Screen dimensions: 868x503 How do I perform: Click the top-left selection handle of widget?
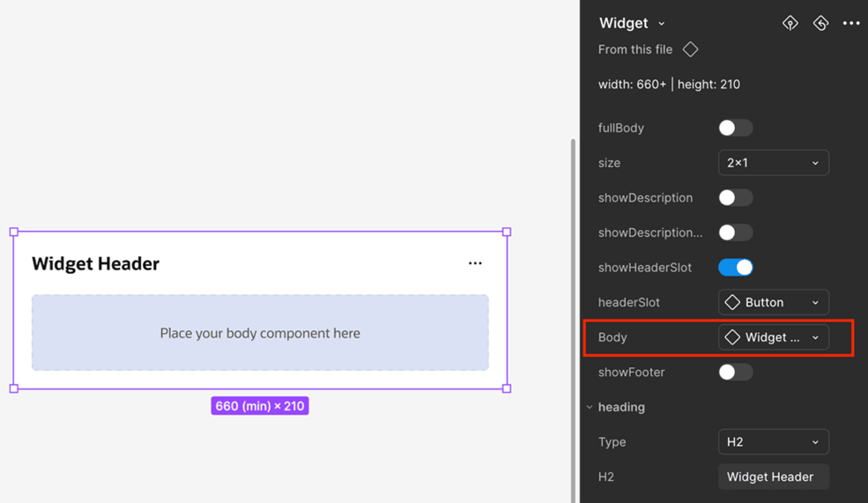coord(14,232)
